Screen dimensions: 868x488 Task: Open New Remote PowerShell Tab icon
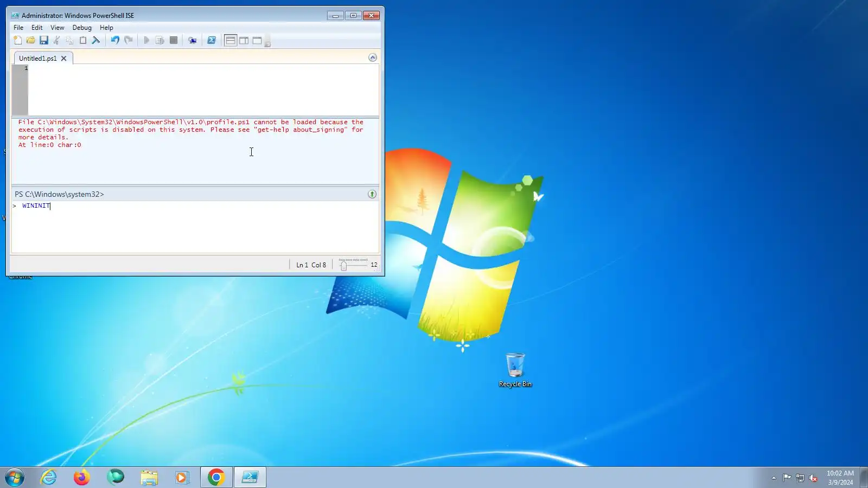coord(192,40)
